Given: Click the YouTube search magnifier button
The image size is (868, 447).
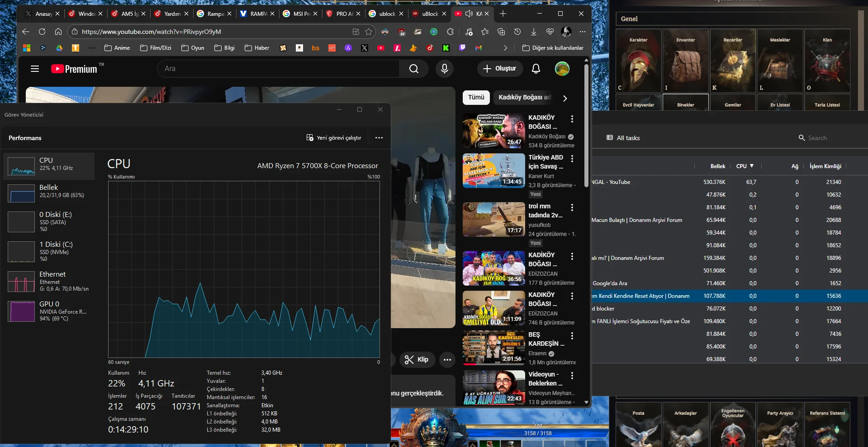Looking at the screenshot, I should (413, 69).
